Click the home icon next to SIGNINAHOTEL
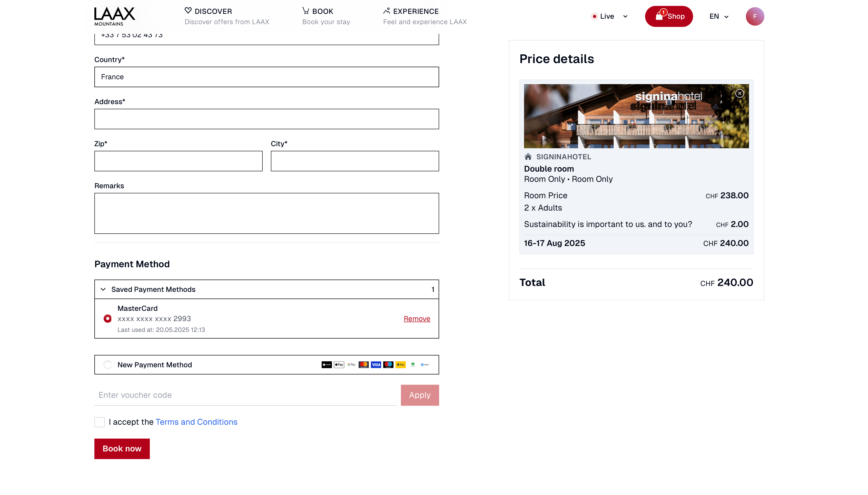The image size is (868, 495). (x=528, y=157)
